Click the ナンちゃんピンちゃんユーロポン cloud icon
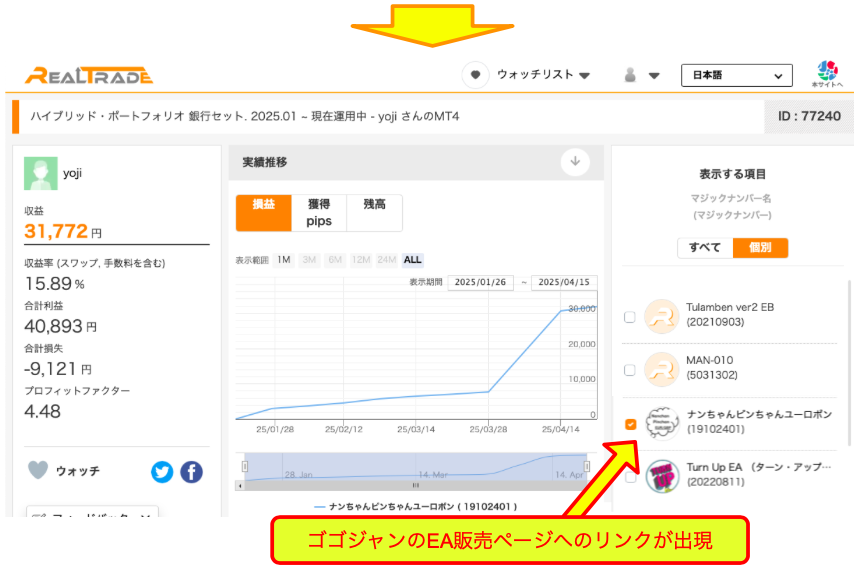Viewport: 860px width, 572px height. tap(662, 423)
